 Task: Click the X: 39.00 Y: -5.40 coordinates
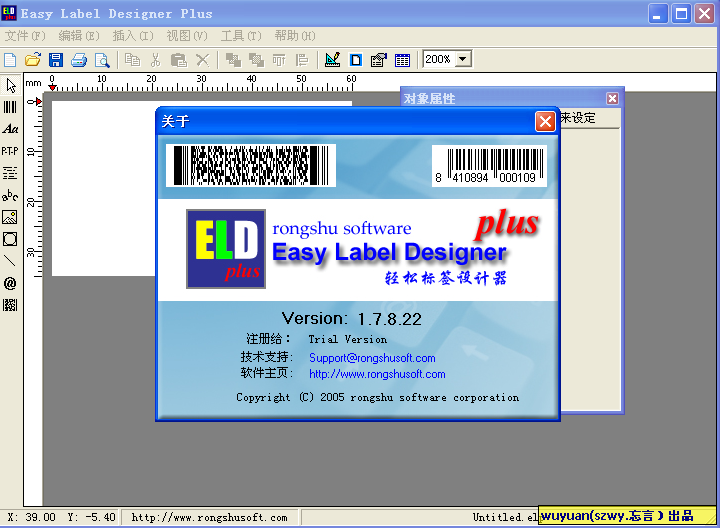tap(61, 517)
